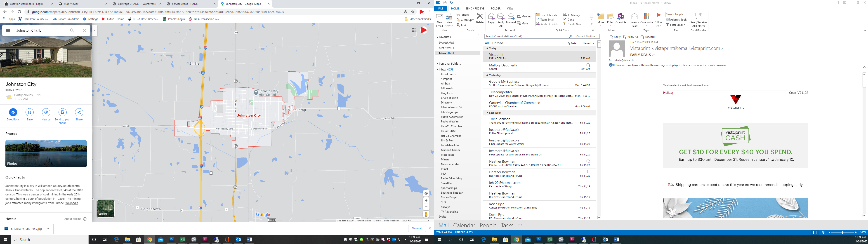This screenshot has width=868, height=244.
Task: Click the magnifier search icon in Google Maps
Action: click(x=72, y=30)
